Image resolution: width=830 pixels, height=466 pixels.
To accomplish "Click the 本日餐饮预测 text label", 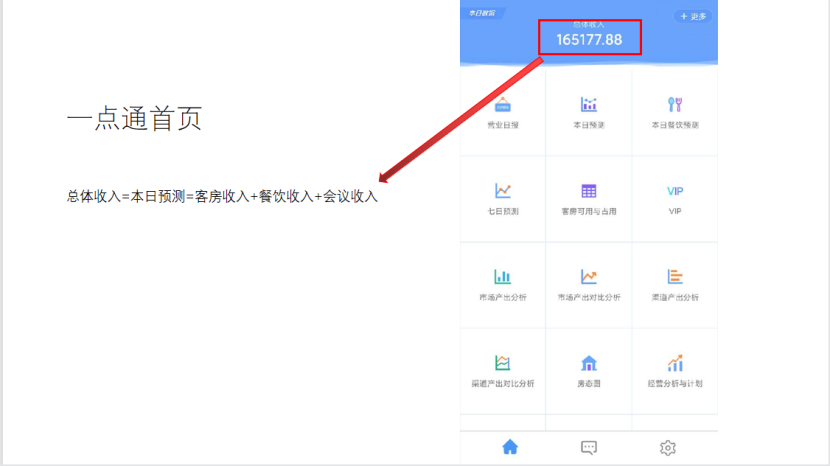I will click(x=675, y=125).
